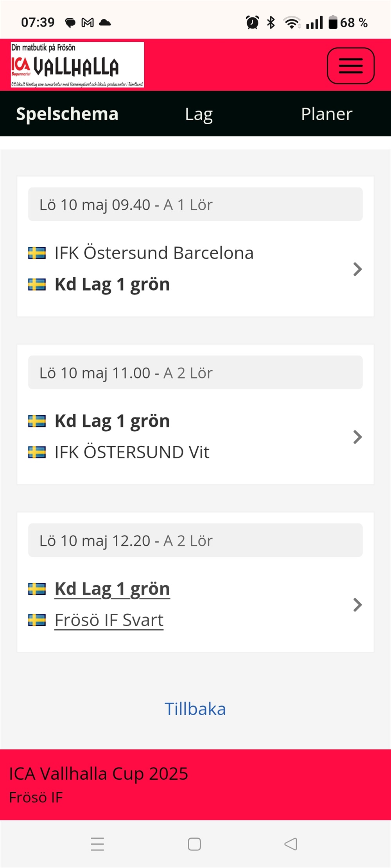
Task: Select IFK ÖSTERSUND Vit team name
Action: click(x=132, y=452)
